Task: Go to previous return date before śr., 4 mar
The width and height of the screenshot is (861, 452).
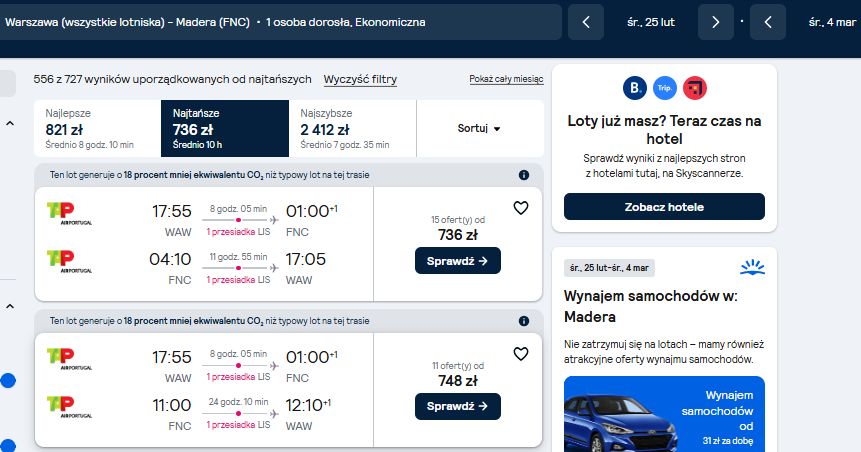Action: tap(768, 22)
